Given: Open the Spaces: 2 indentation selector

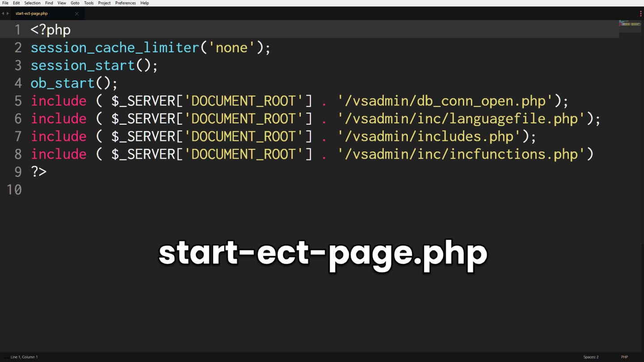Looking at the screenshot, I should 591,357.
